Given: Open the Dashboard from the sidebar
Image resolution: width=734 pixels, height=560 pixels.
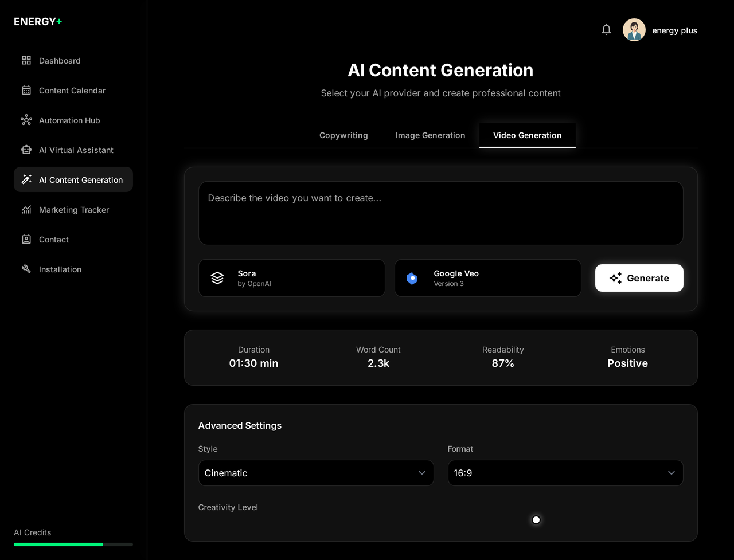Looking at the screenshot, I should [x=60, y=60].
